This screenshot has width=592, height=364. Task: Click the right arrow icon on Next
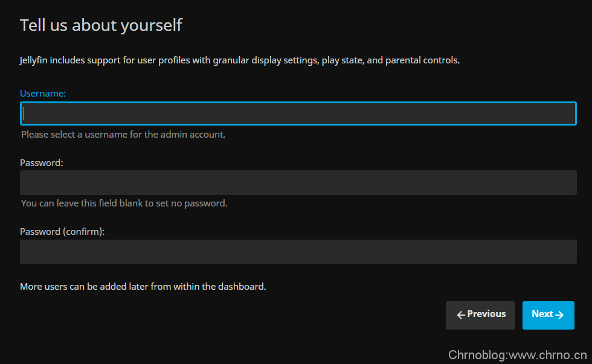(x=559, y=315)
